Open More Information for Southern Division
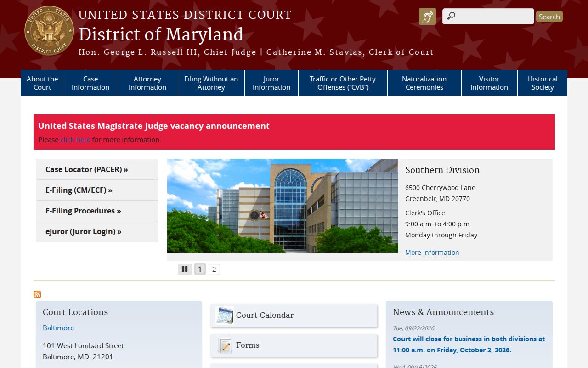588x368 pixels. click(x=432, y=252)
